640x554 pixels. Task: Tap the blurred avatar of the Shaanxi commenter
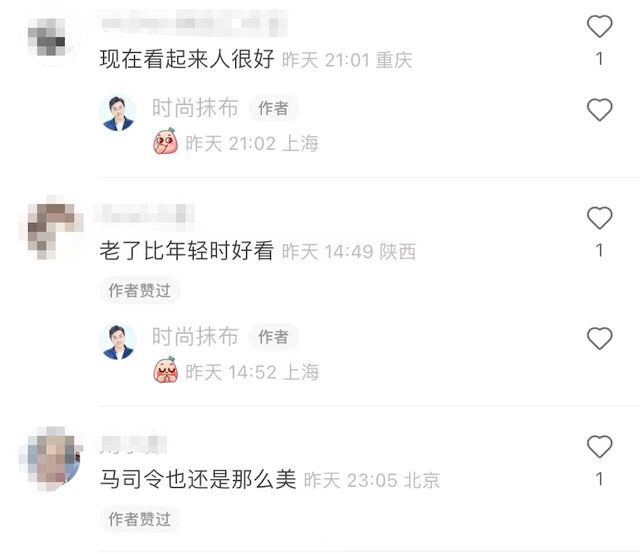click(x=52, y=229)
